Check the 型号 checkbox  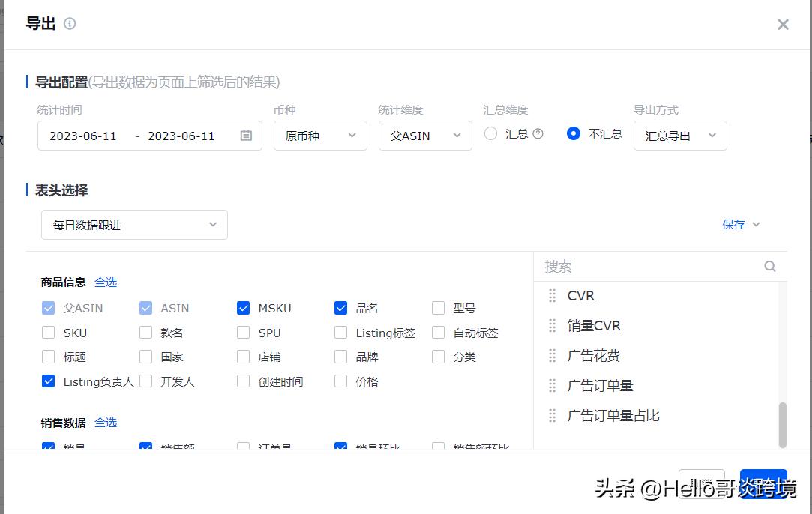click(438, 307)
